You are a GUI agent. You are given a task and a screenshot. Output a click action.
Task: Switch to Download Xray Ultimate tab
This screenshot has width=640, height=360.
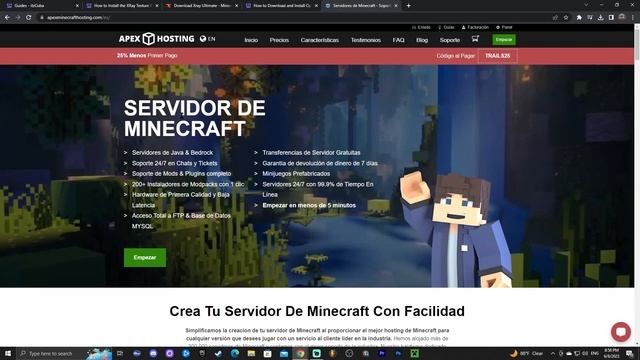[201, 6]
